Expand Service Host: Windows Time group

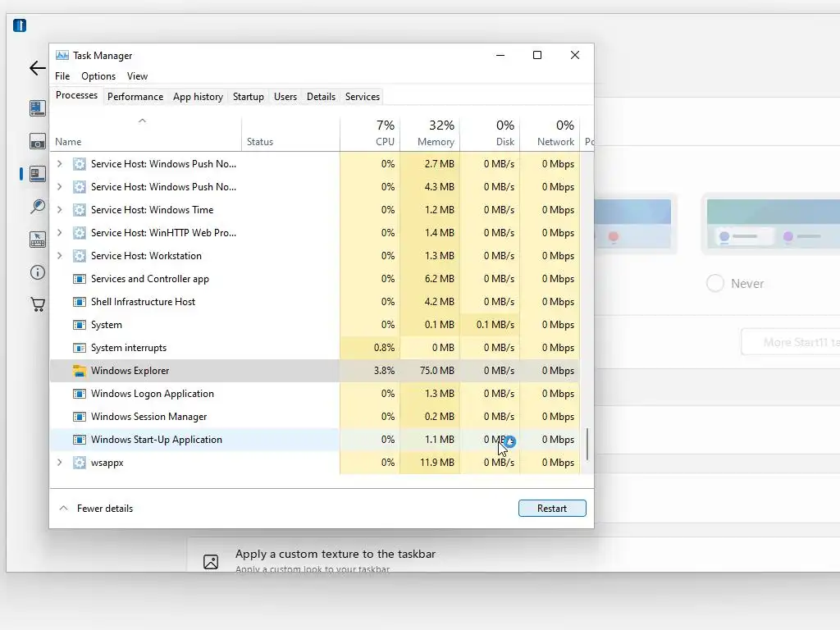pos(59,210)
